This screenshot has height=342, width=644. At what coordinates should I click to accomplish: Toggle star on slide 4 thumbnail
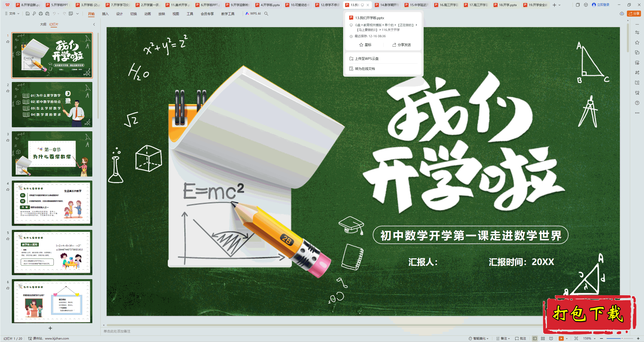tap(8, 190)
